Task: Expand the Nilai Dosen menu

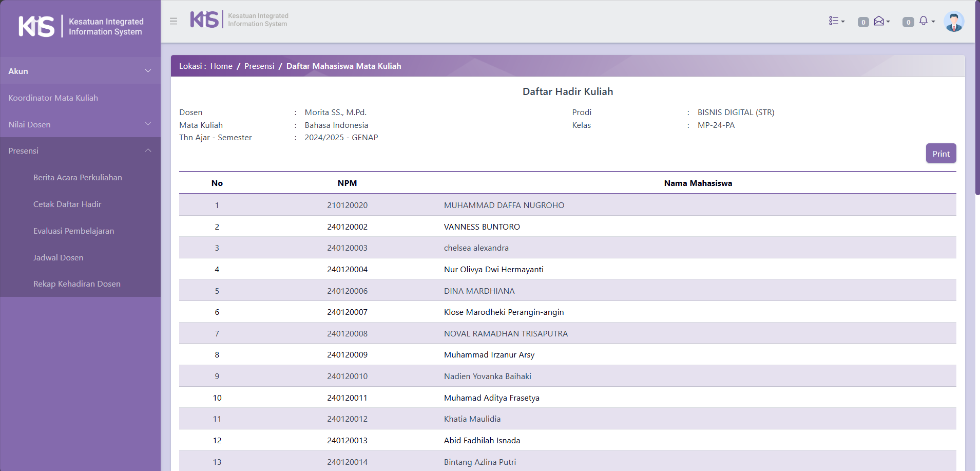Action: click(x=80, y=124)
